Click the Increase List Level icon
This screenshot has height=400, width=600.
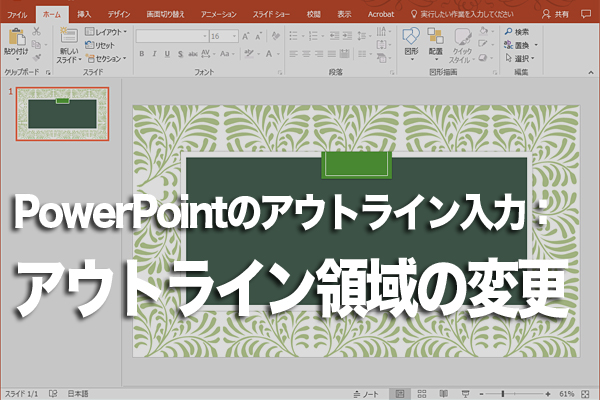tap(347, 36)
